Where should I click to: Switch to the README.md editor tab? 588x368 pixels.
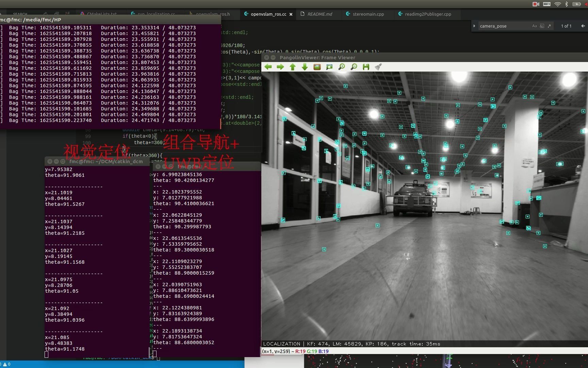pos(316,14)
